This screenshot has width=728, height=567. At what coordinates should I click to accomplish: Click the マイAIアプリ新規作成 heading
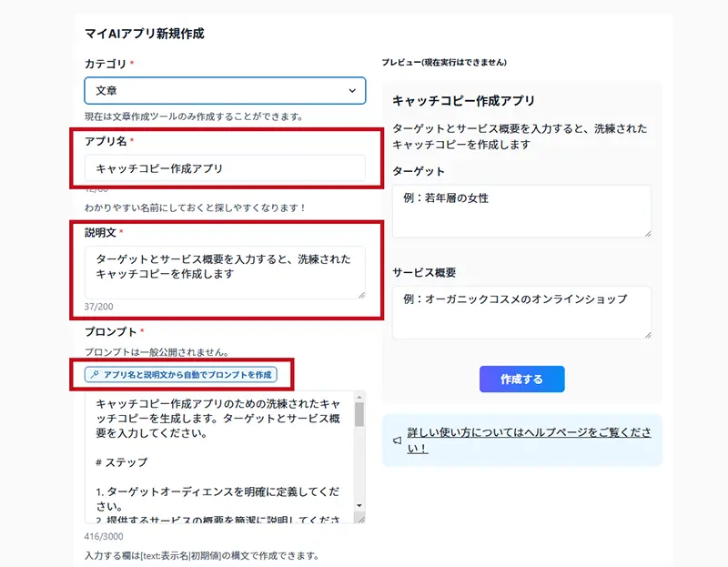click(x=145, y=34)
